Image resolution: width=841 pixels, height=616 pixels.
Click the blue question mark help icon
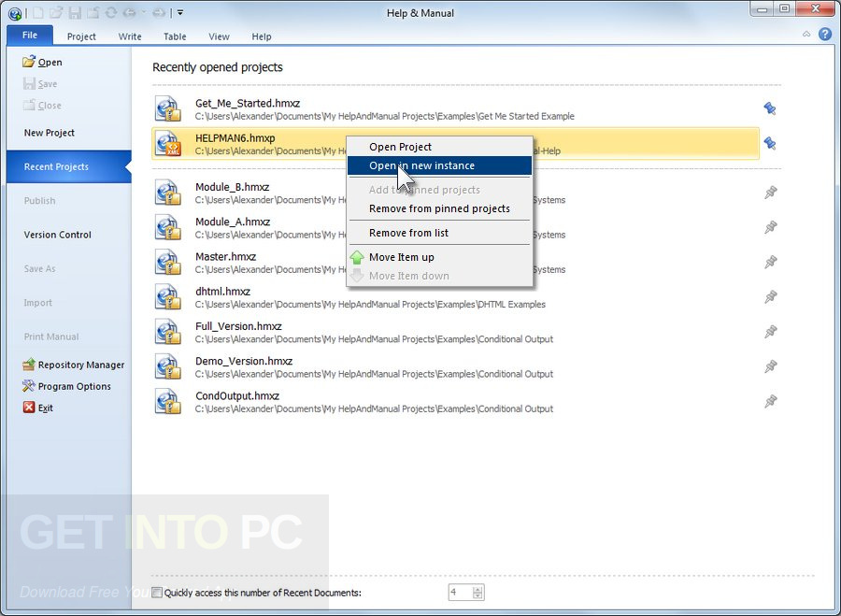pos(825,34)
